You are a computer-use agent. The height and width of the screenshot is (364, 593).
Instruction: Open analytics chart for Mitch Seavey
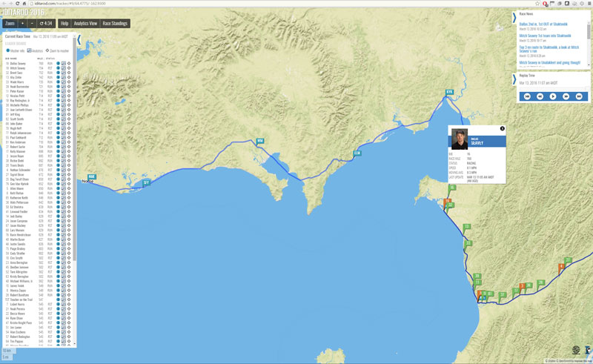pyautogui.click(x=64, y=68)
